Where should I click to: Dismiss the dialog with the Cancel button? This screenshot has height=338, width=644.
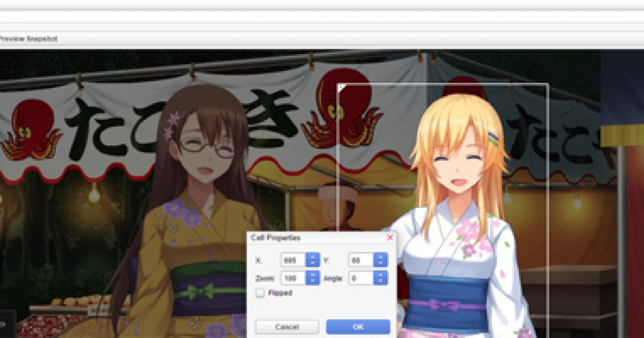pyautogui.click(x=287, y=326)
